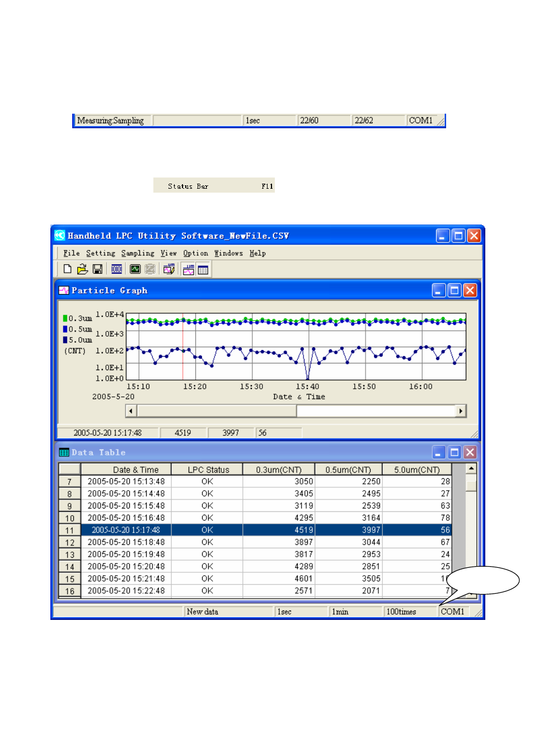Close the Data Table window
This screenshot has height=756, width=534.
point(470,452)
